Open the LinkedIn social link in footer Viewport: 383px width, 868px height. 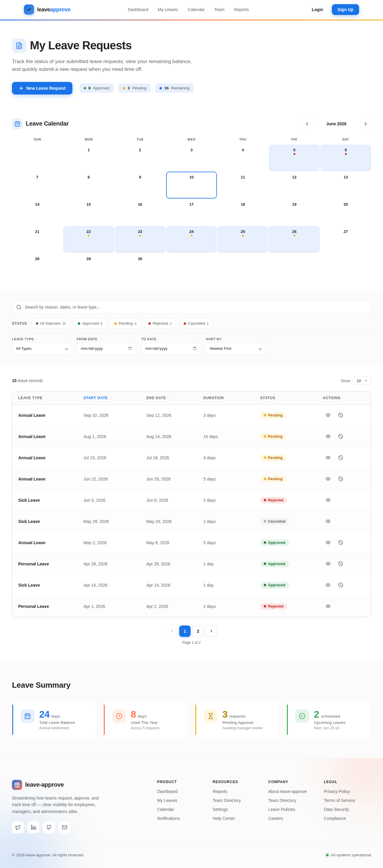click(34, 827)
